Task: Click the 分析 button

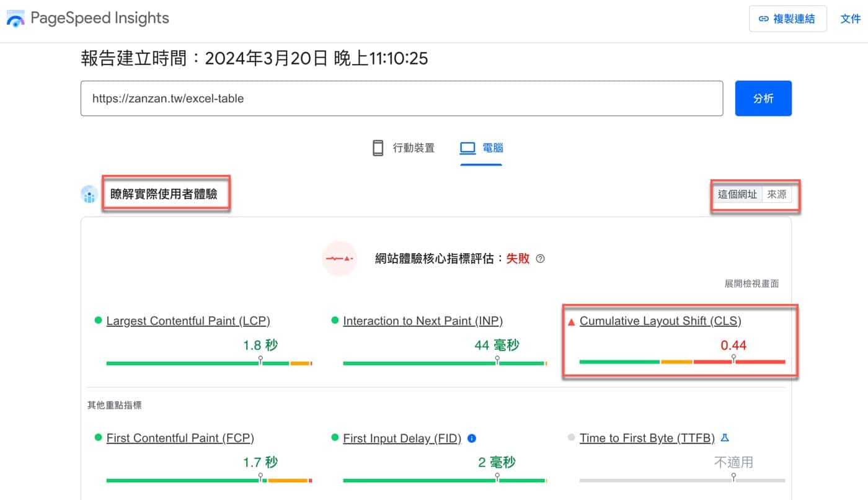Action: coord(763,98)
